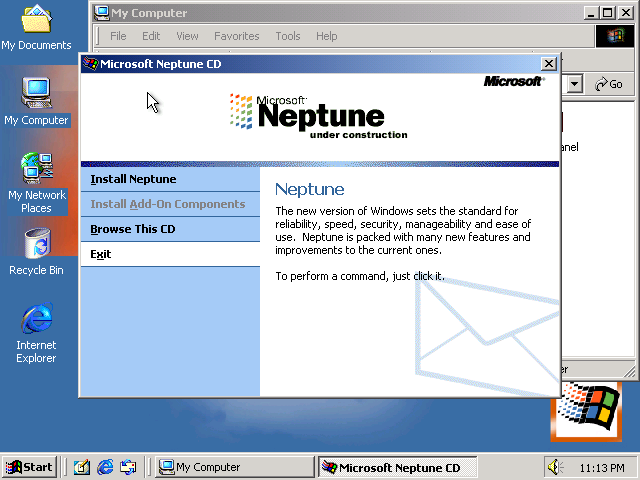
Task: Click the volume speaker tray icon
Action: (555, 467)
